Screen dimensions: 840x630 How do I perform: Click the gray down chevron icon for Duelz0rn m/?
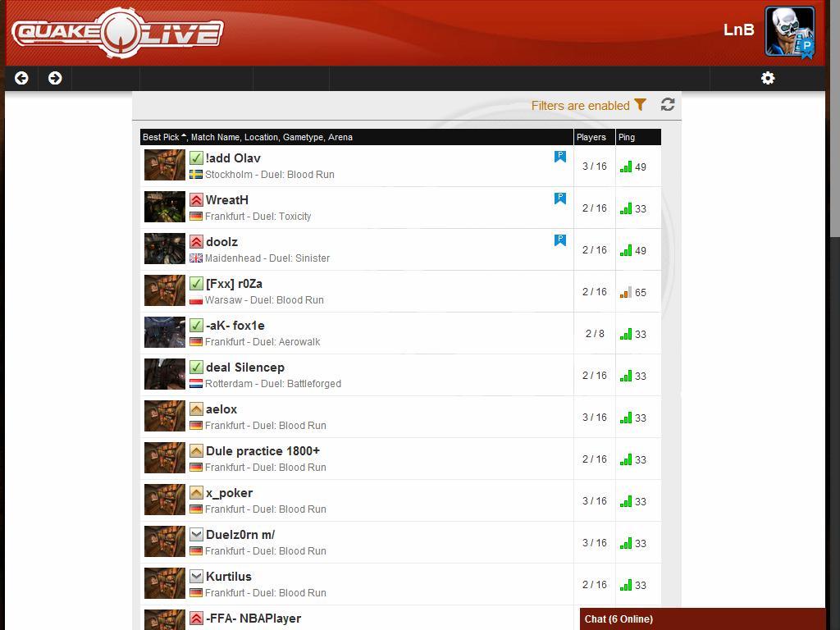(196, 534)
